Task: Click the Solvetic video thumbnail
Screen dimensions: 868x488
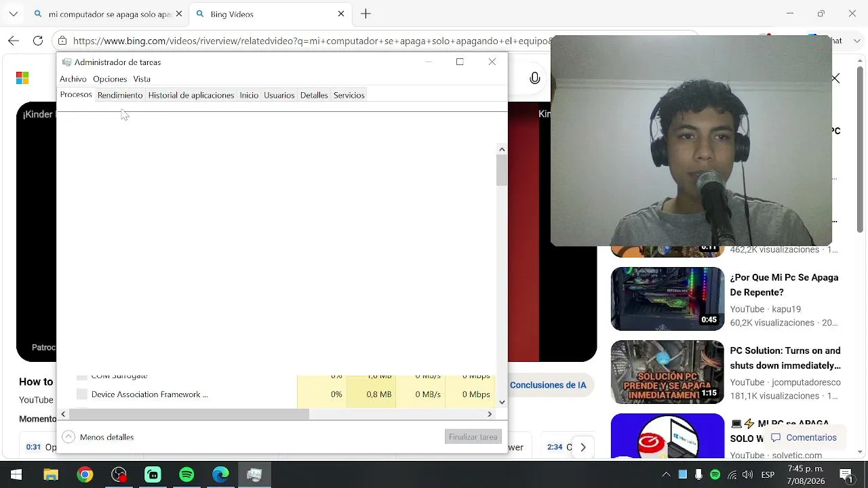Action: pyautogui.click(x=667, y=436)
